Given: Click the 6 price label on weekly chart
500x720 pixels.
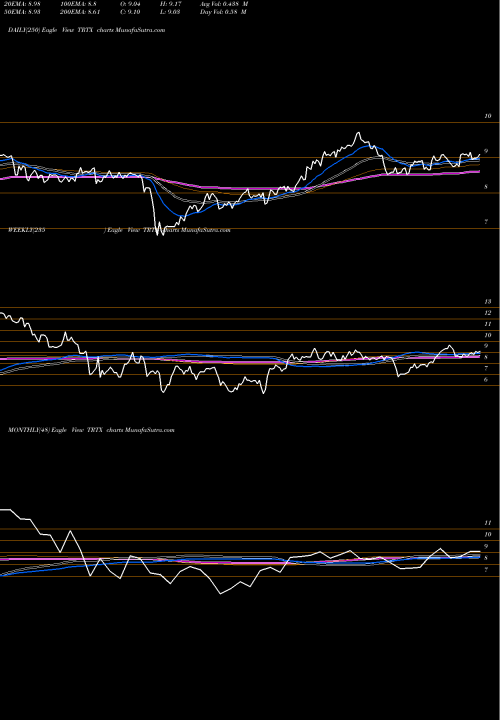Looking at the screenshot, I should click(x=486, y=379).
